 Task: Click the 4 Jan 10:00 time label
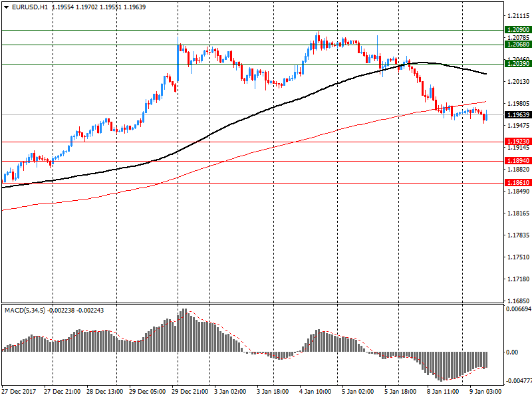click(315, 392)
